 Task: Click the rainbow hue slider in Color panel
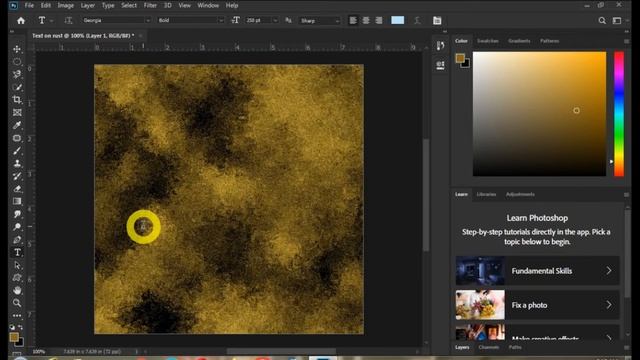[x=619, y=114]
